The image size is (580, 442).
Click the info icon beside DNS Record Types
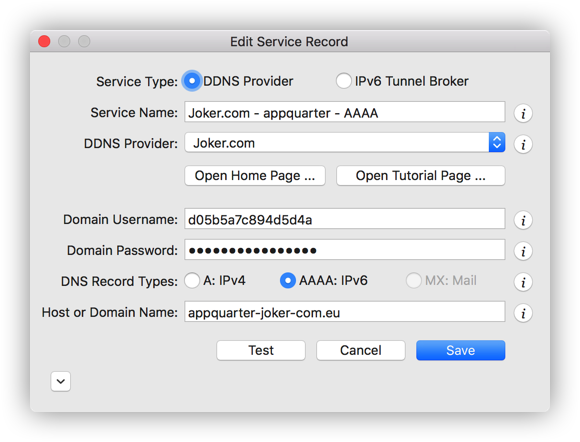(x=523, y=282)
